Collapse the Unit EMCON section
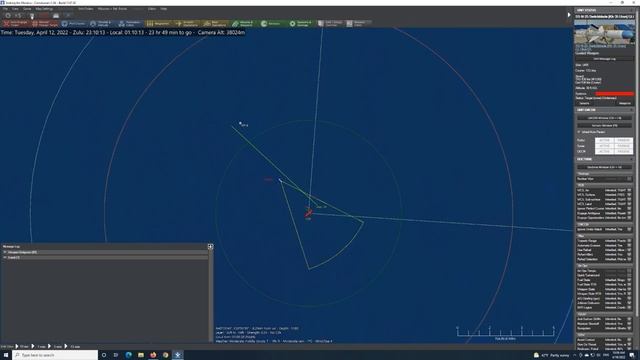This screenshot has width=640, height=360. coord(632,110)
